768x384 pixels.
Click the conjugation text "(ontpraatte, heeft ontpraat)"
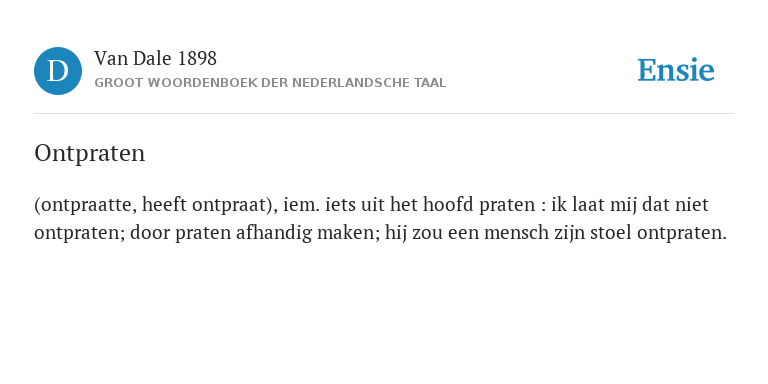pos(156,205)
